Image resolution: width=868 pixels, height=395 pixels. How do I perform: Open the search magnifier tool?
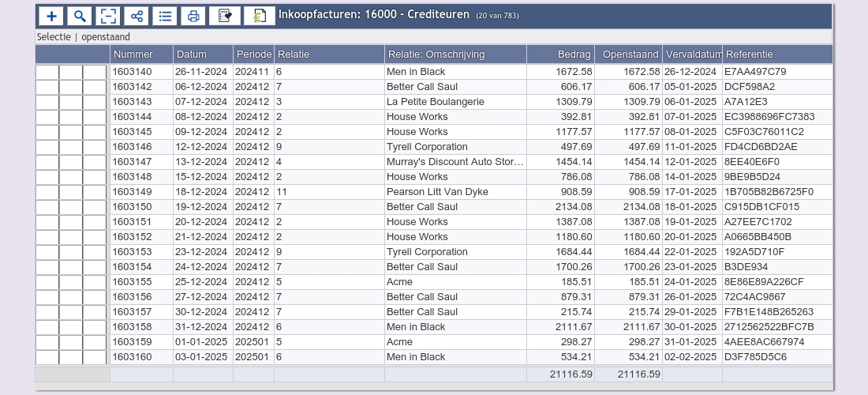point(80,16)
